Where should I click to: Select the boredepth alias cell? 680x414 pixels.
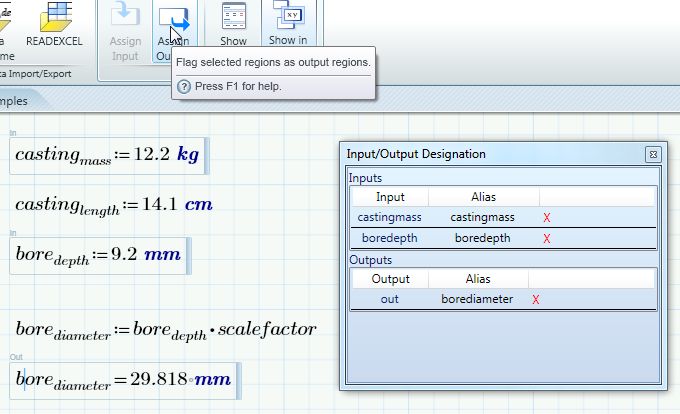tap(483, 238)
